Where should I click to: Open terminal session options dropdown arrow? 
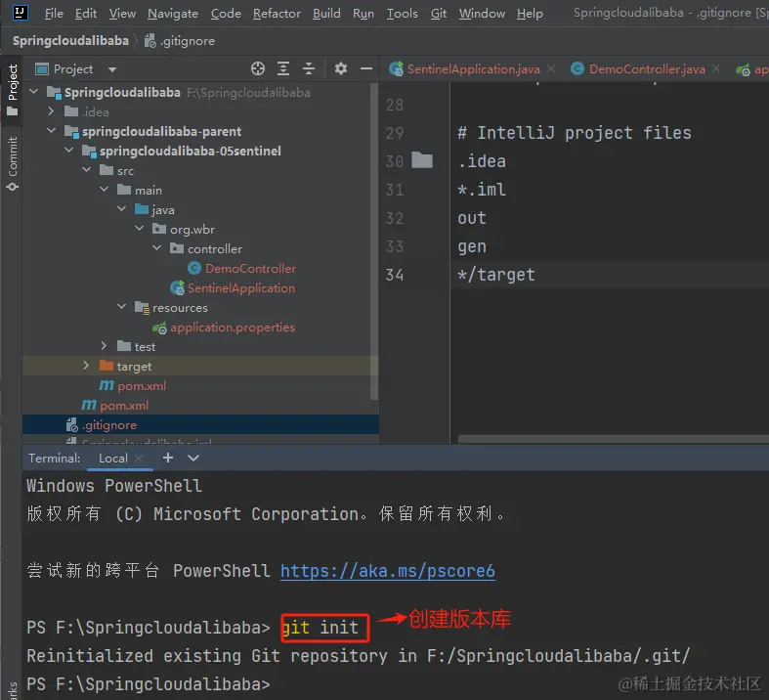tap(193, 458)
